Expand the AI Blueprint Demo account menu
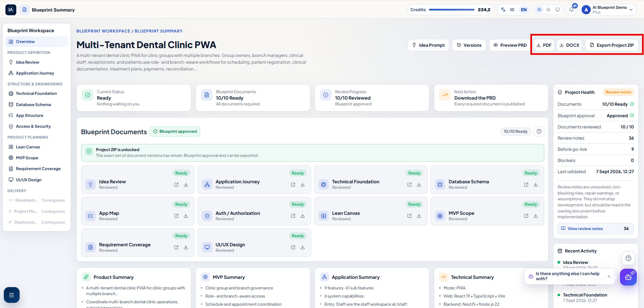The image size is (644, 308). click(608, 10)
